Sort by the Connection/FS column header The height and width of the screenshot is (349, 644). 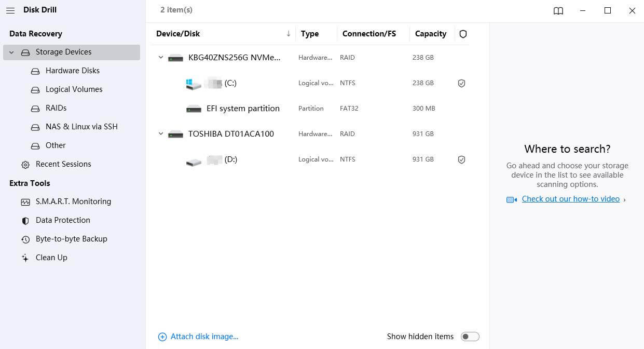click(x=369, y=34)
